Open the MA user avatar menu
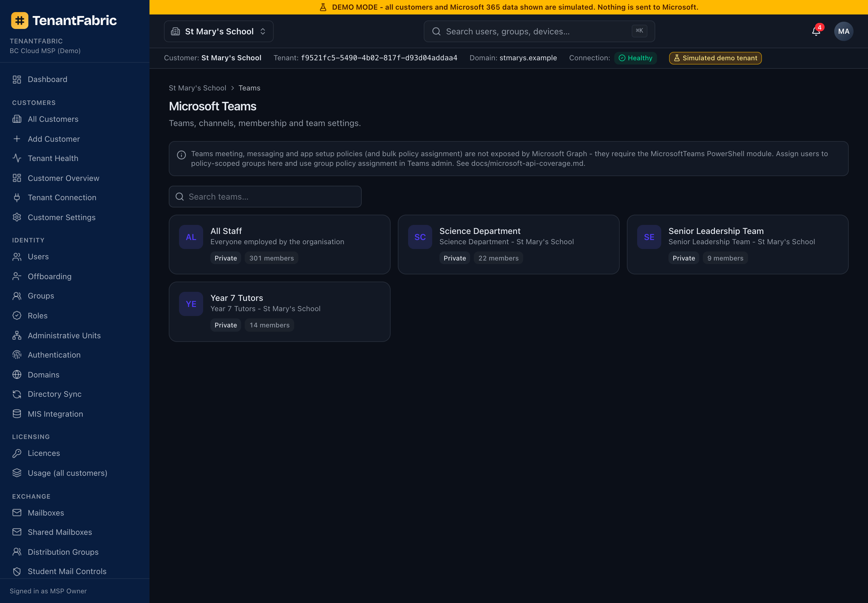This screenshot has height=603, width=868. [x=844, y=31]
